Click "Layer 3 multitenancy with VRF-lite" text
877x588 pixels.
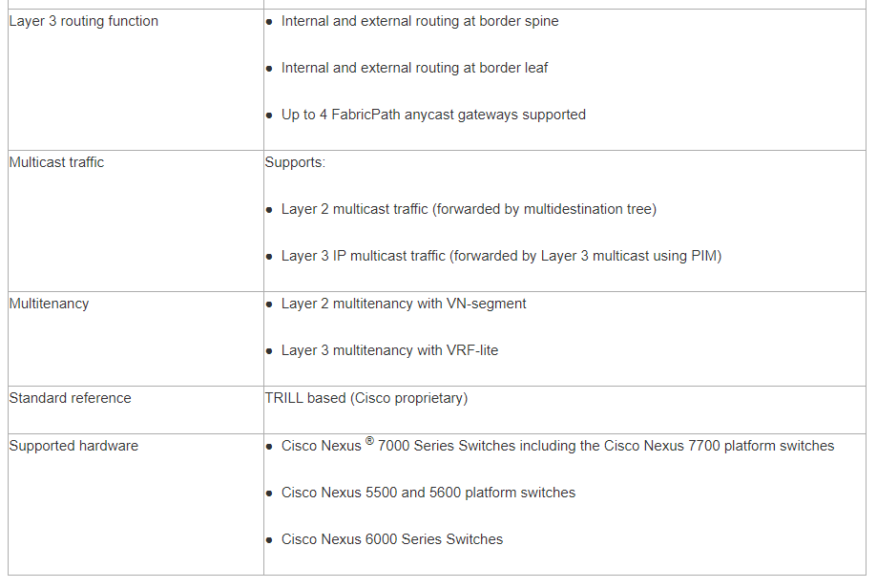point(389,350)
